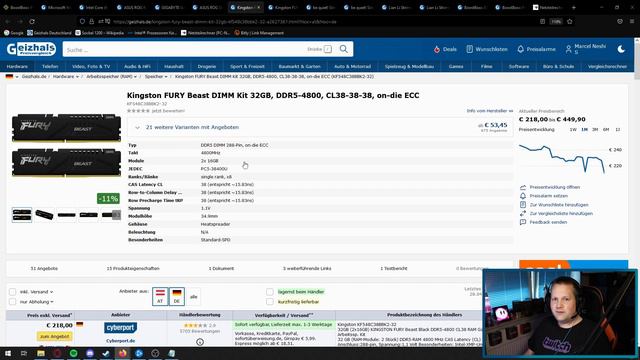The height and width of the screenshot is (360, 640).
Task: Tick the nur Abholung checkbox
Action: point(13,302)
